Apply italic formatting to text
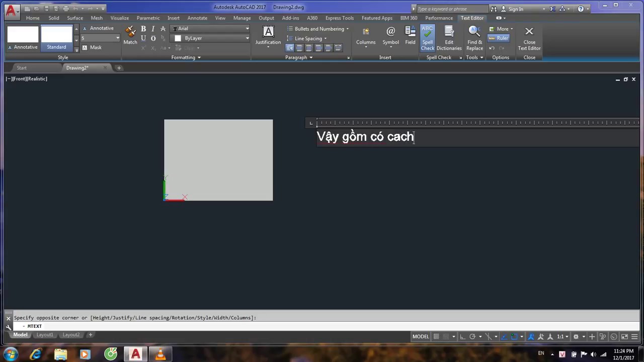644x362 pixels. 153,29
